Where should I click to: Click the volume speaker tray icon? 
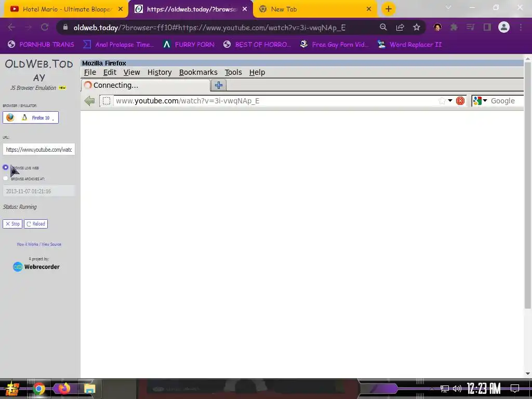(x=457, y=389)
